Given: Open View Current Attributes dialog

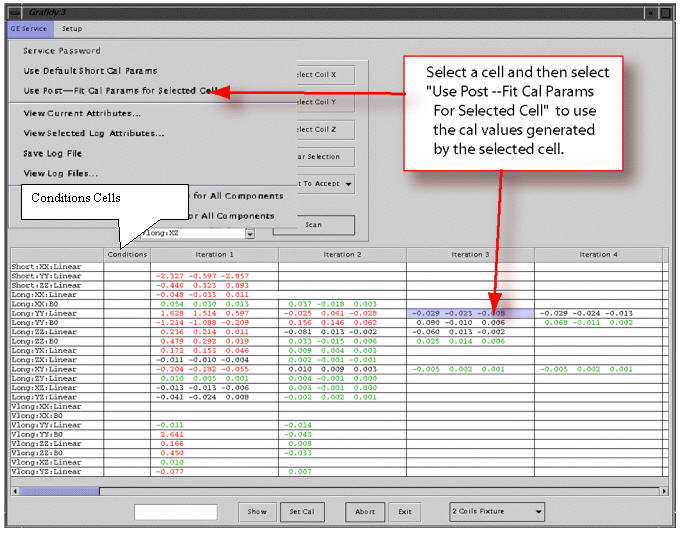Looking at the screenshot, I should pyautogui.click(x=81, y=113).
